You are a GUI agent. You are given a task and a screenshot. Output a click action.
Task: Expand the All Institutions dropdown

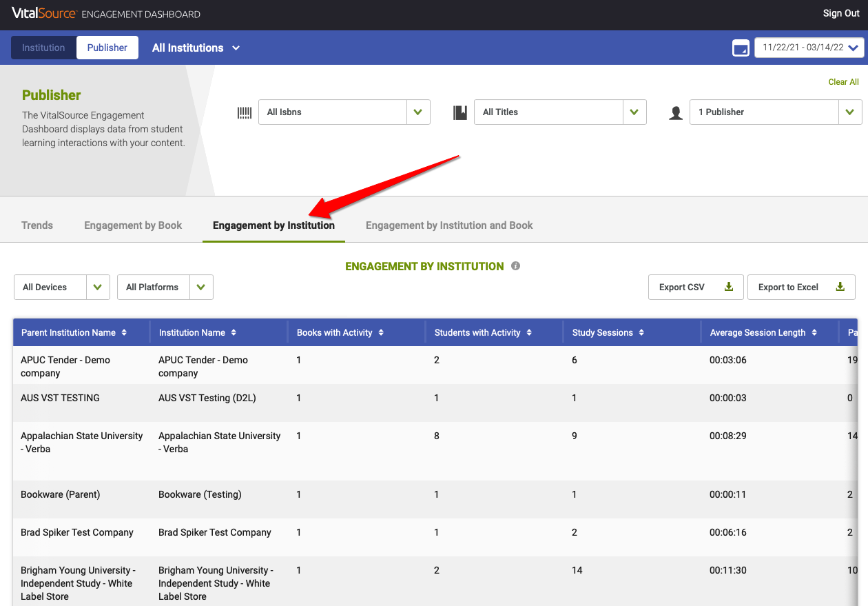196,48
